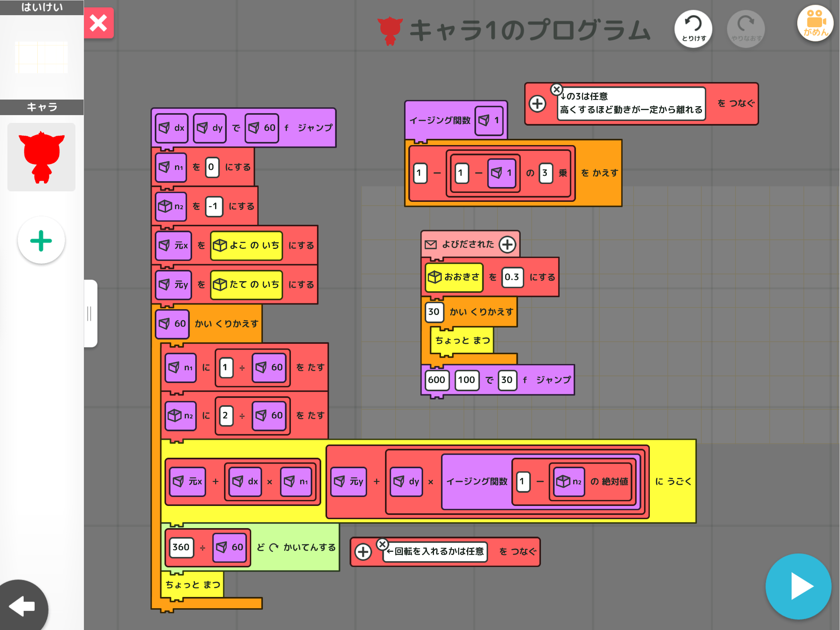Screen dimensions: 840x630
Task: Edit the 360 rotation value field
Action: coord(181,547)
